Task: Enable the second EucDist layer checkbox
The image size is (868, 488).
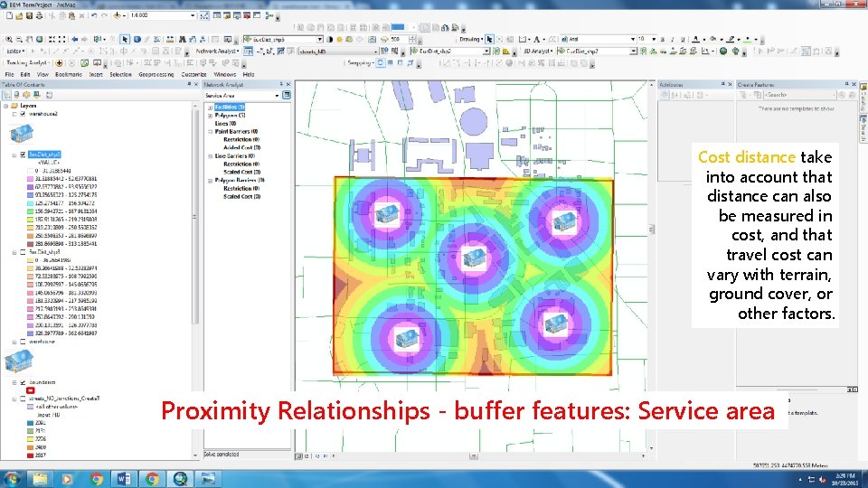Action: [23, 252]
